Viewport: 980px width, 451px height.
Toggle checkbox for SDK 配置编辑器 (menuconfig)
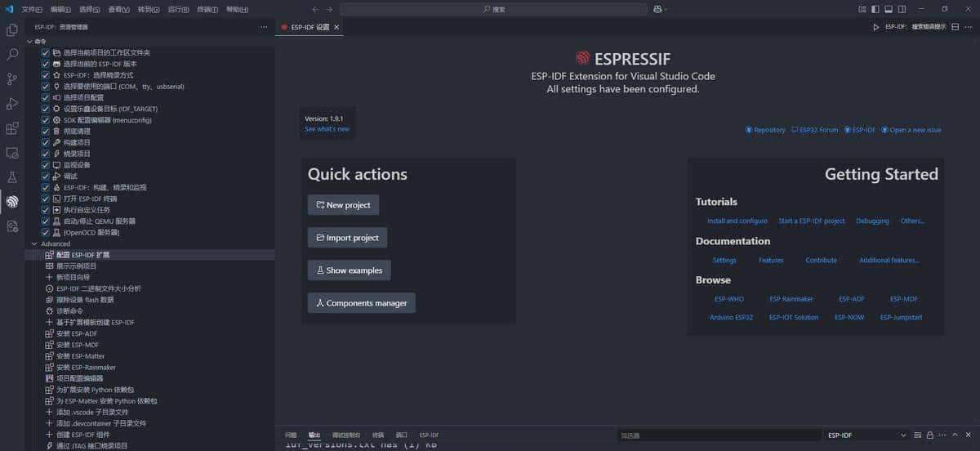(46, 120)
